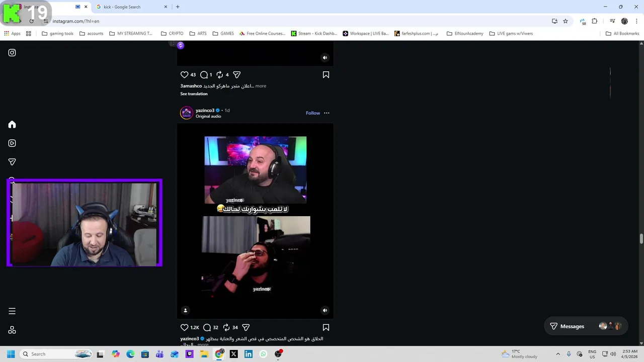The width and height of the screenshot is (644, 362).
Task: Click the address bar showing instagram.com
Action: point(297,21)
